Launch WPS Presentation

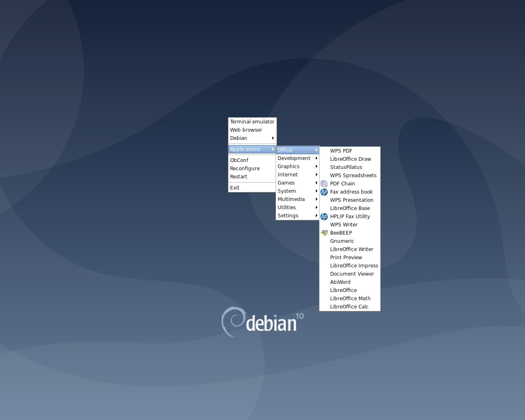(350, 200)
